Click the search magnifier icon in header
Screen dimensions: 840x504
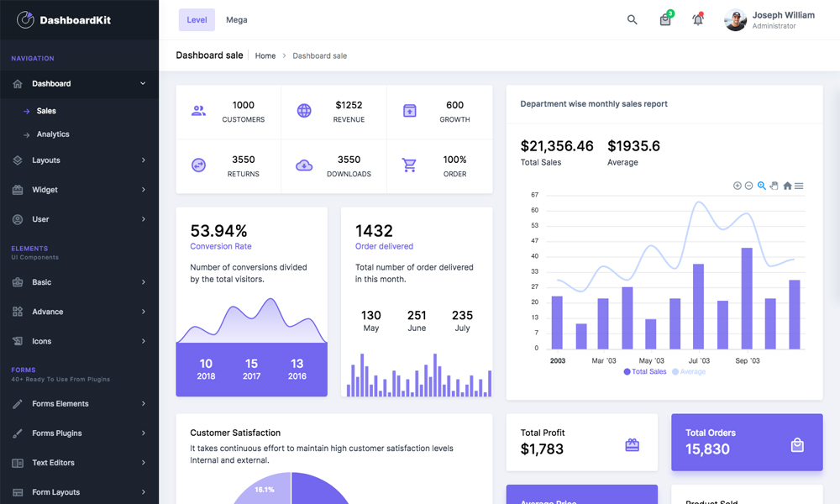(x=633, y=20)
